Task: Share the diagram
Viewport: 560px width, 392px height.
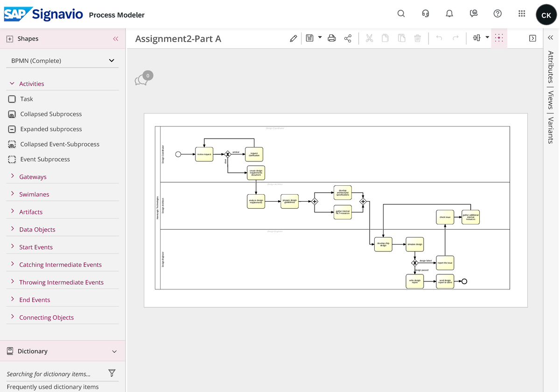Action: (348, 38)
